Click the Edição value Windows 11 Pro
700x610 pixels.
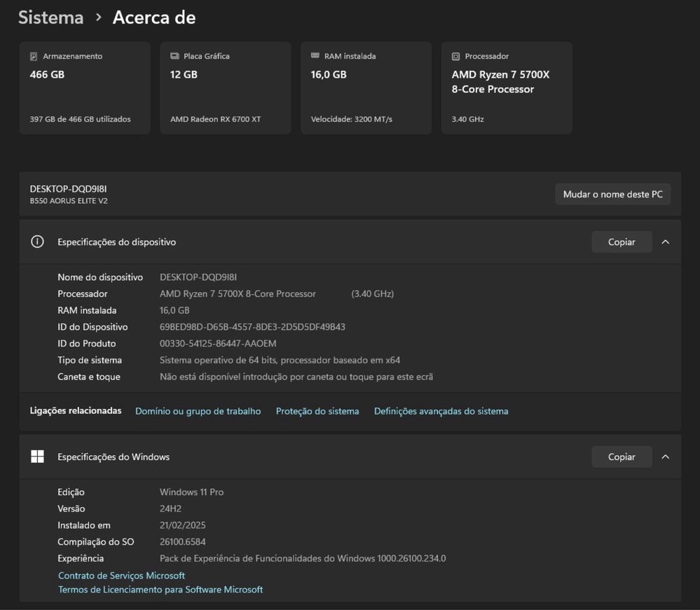click(x=191, y=492)
